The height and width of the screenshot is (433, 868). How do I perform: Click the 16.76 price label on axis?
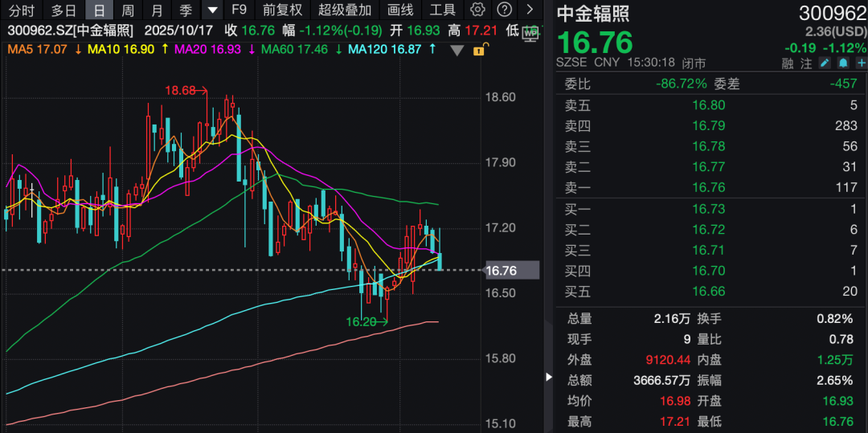[x=502, y=271]
